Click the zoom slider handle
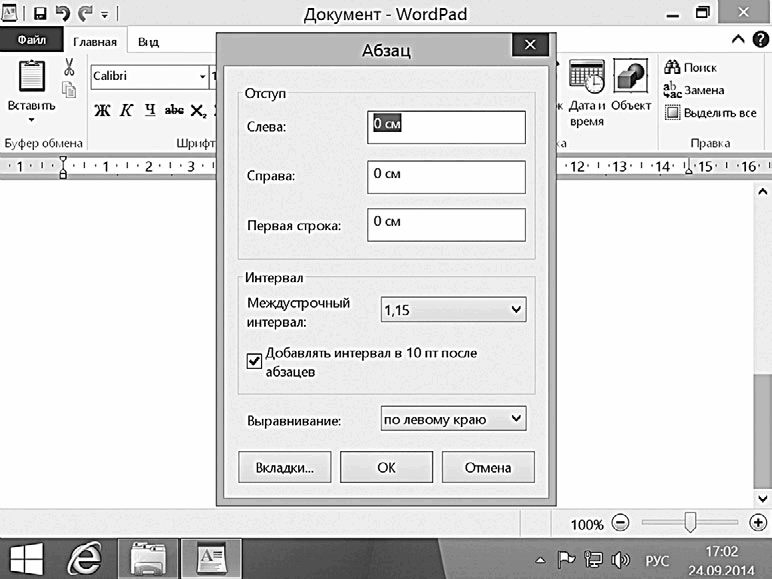 click(690, 522)
